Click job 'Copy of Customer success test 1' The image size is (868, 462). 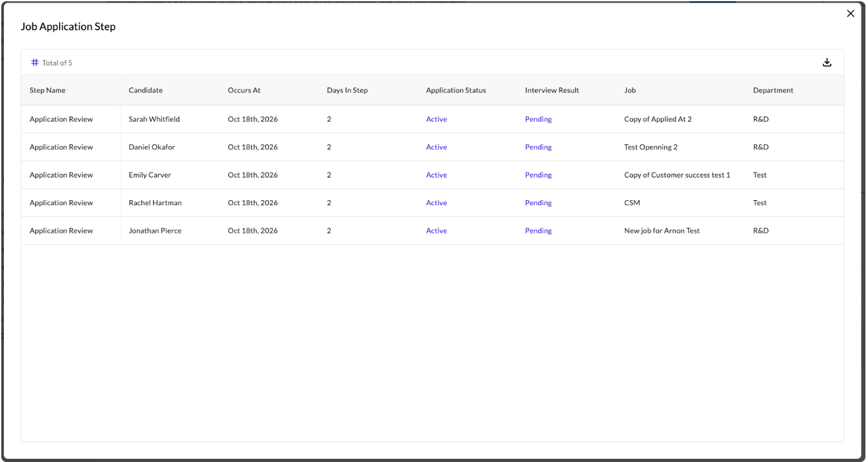pos(677,175)
